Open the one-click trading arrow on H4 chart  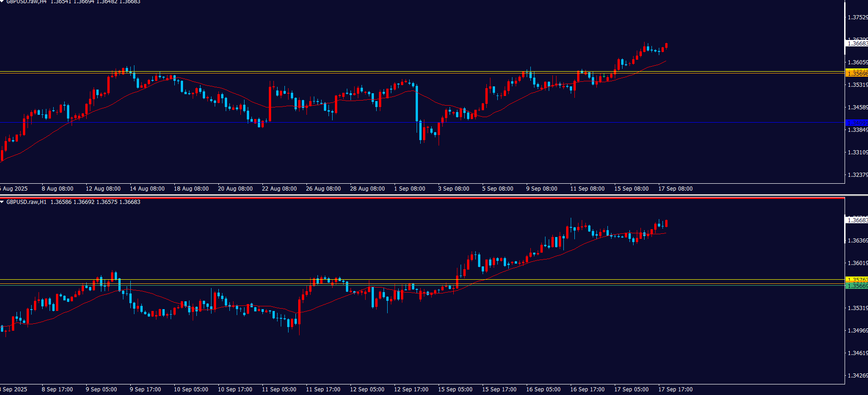2,2
